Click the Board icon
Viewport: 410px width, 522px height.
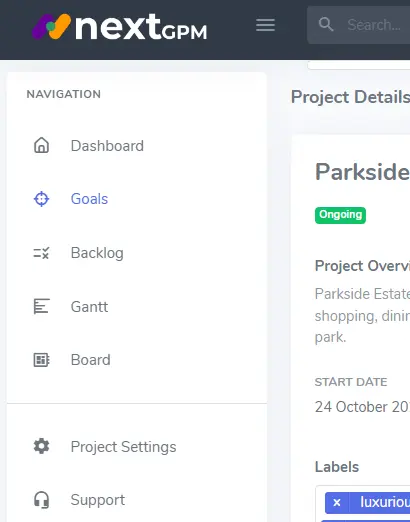(x=41, y=360)
